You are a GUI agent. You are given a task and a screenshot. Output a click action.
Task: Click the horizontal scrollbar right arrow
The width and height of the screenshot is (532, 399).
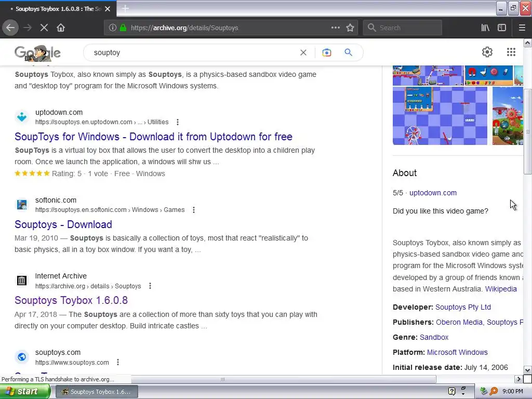518,379
